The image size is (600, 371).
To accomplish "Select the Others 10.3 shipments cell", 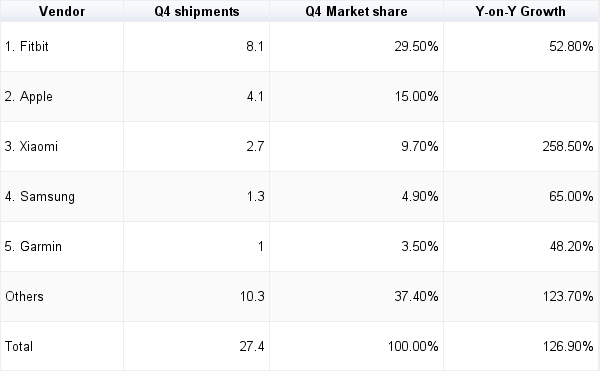I will (x=197, y=296).
